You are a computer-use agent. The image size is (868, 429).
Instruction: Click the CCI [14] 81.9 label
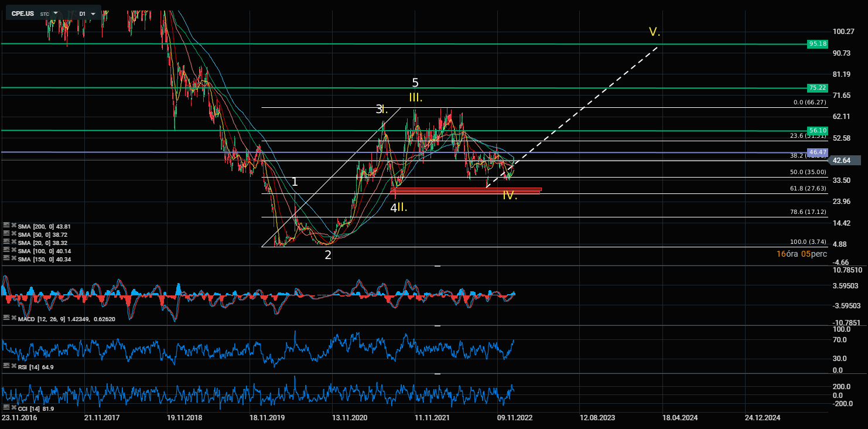[x=36, y=408]
